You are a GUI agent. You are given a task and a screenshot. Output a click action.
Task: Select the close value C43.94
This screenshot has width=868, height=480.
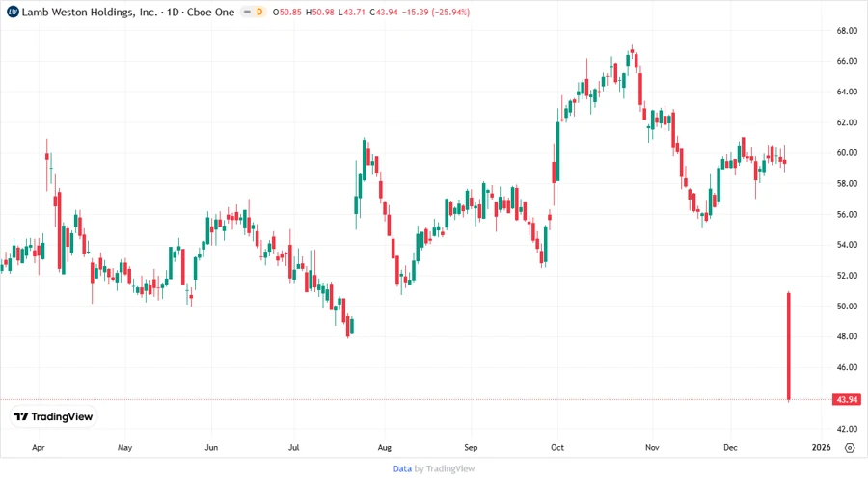click(x=384, y=12)
